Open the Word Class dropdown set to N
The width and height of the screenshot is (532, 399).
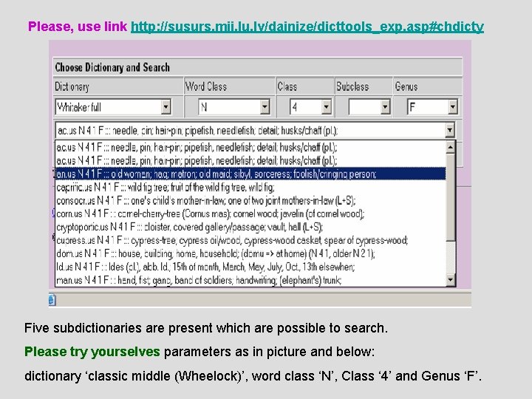coord(265,107)
